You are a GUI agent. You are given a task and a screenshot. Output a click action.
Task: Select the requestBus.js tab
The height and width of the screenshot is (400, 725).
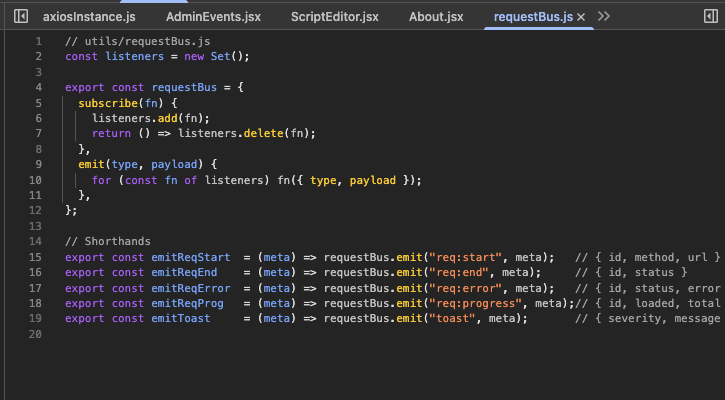pos(534,17)
